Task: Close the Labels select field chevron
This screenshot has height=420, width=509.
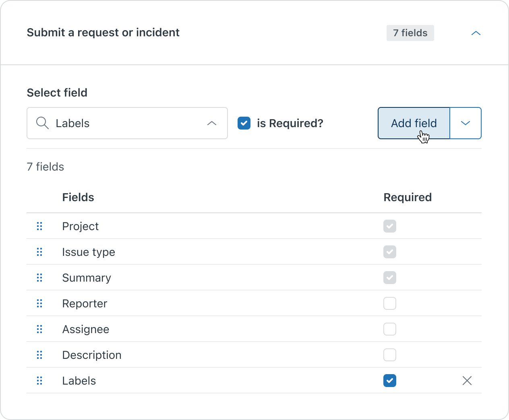Action: click(212, 123)
